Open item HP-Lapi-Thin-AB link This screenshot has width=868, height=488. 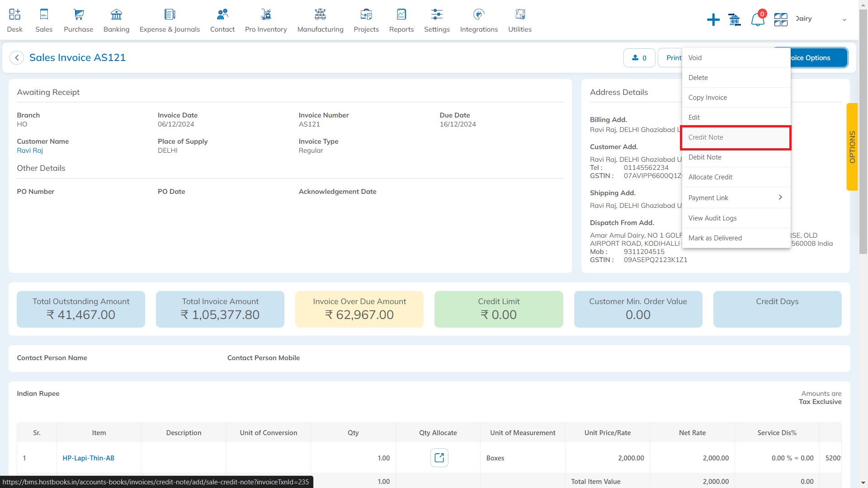coord(88,458)
